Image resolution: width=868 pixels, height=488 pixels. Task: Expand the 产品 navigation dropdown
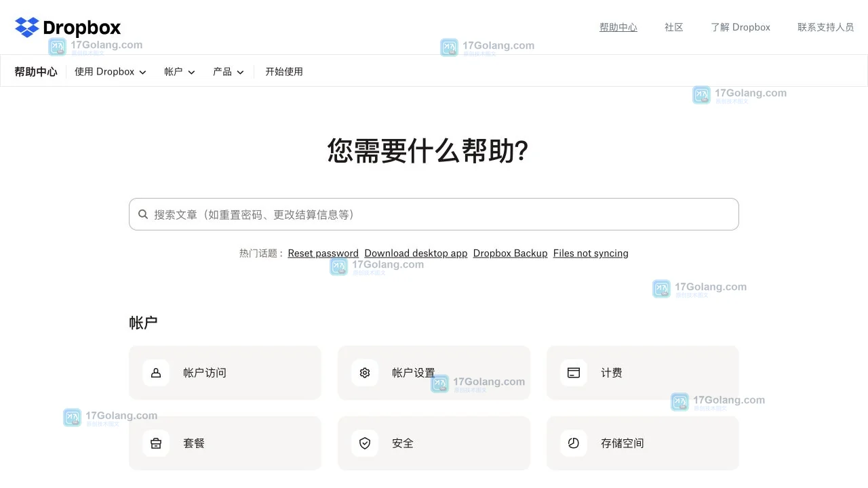[x=229, y=71]
